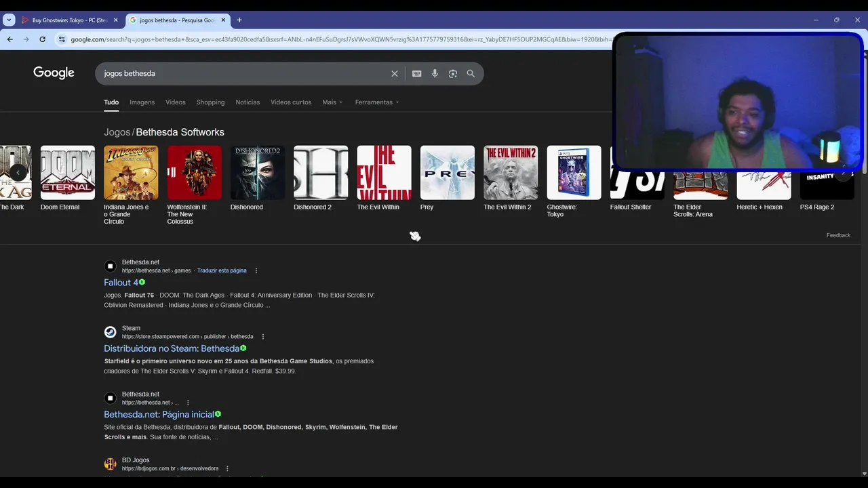Click the Google logo
The image size is (868, 488).
point(54,73)
